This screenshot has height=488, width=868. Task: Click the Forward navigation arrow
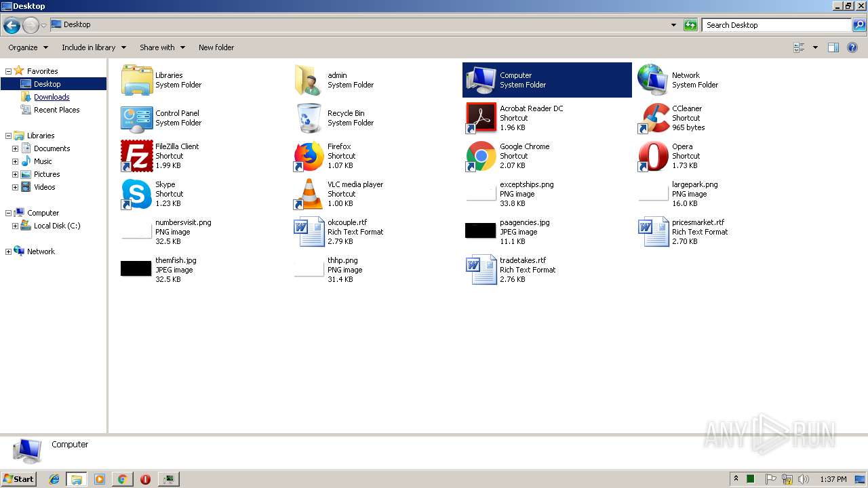tap(31, 26)
